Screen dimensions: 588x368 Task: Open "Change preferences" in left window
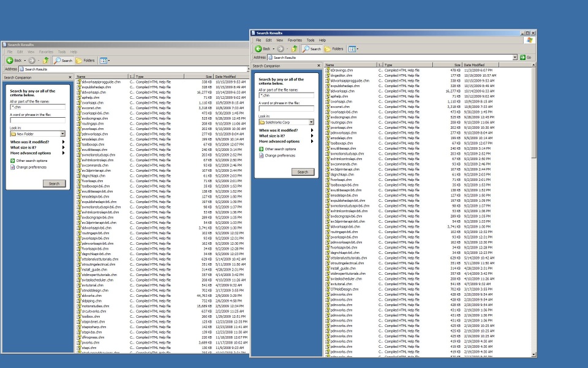tap(31, 167)
